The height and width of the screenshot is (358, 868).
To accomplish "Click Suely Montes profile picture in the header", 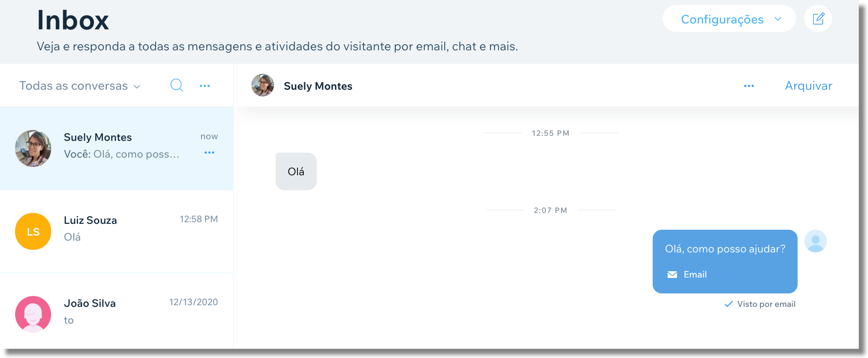I will (x=262, y=86).
